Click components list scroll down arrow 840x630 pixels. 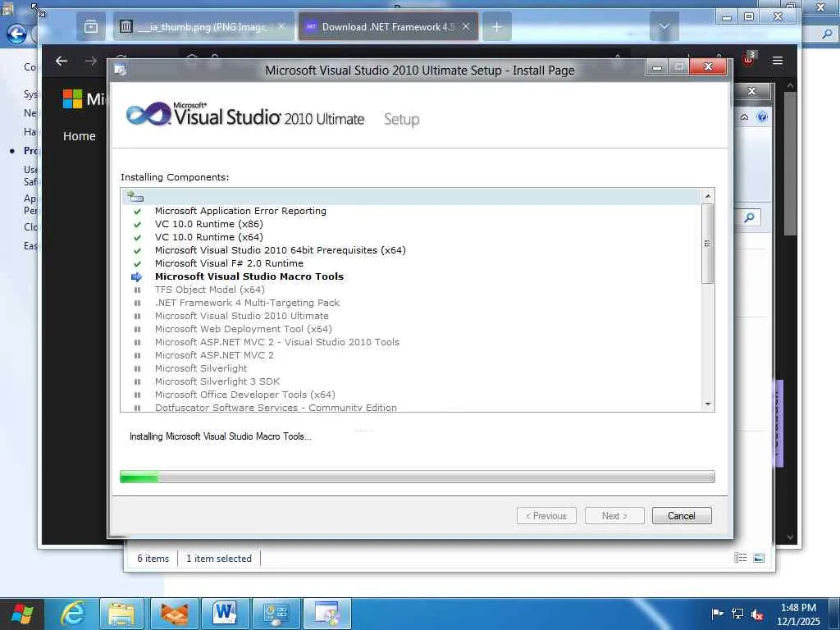click(708, 404)
